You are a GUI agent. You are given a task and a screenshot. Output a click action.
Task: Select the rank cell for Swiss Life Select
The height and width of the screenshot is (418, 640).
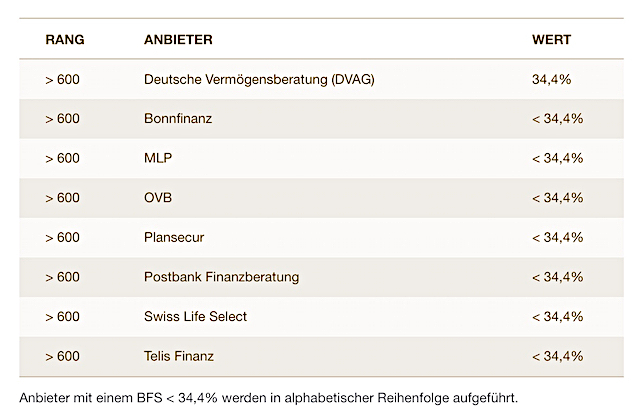point(62,316)
